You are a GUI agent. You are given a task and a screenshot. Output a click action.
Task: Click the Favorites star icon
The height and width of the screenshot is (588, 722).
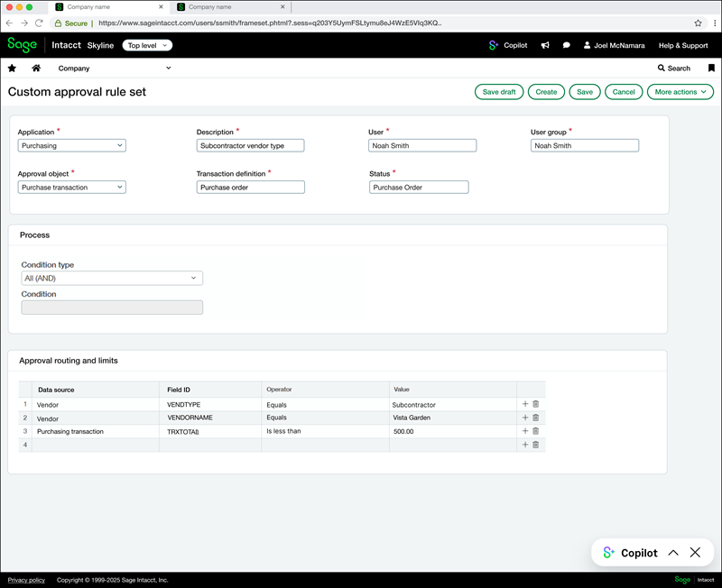(12, 68)
